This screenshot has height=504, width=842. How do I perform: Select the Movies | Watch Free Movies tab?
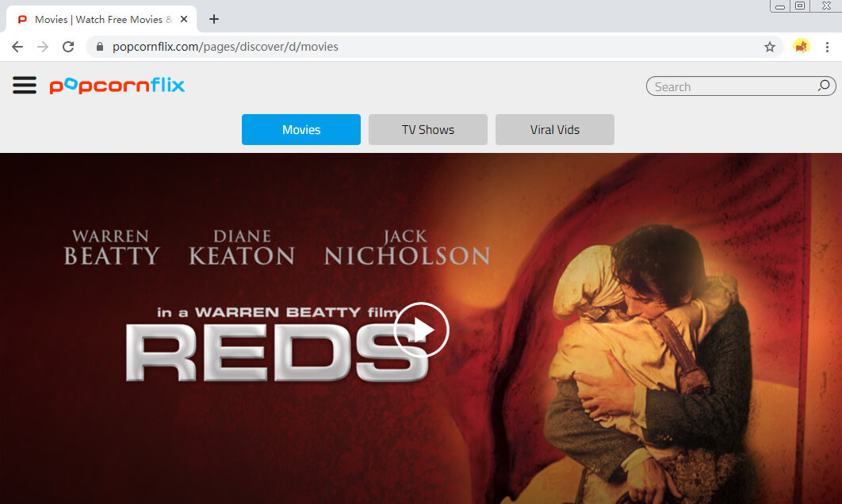click(101, 19)
